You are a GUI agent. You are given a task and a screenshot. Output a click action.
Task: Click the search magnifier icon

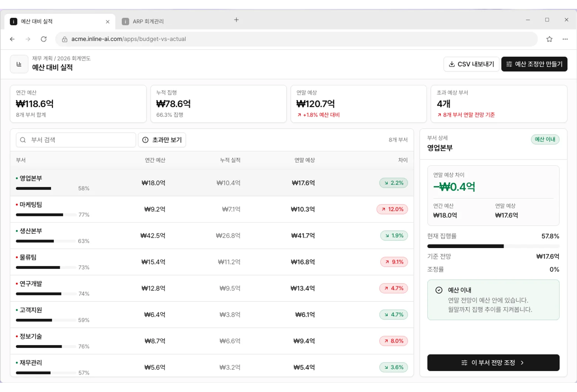[x=23, y=140]
